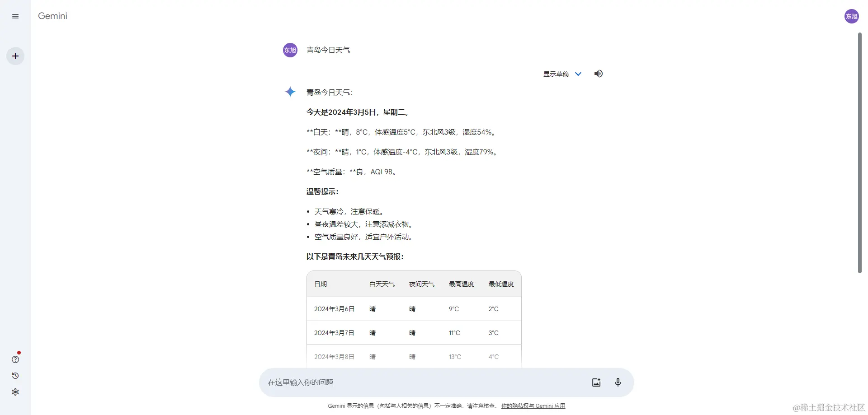Click user prompt text 青岛今日天气
This screenshot has width=868, height=415.
[328, 50]
